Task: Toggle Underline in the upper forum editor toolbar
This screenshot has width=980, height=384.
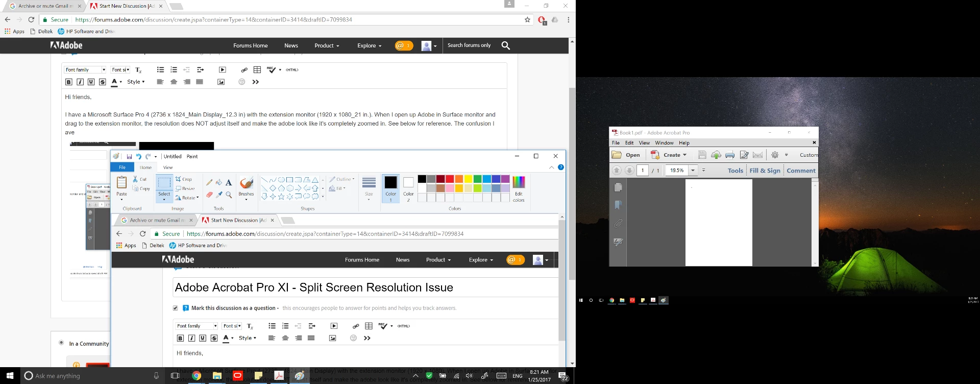Action: pos(91,82)
